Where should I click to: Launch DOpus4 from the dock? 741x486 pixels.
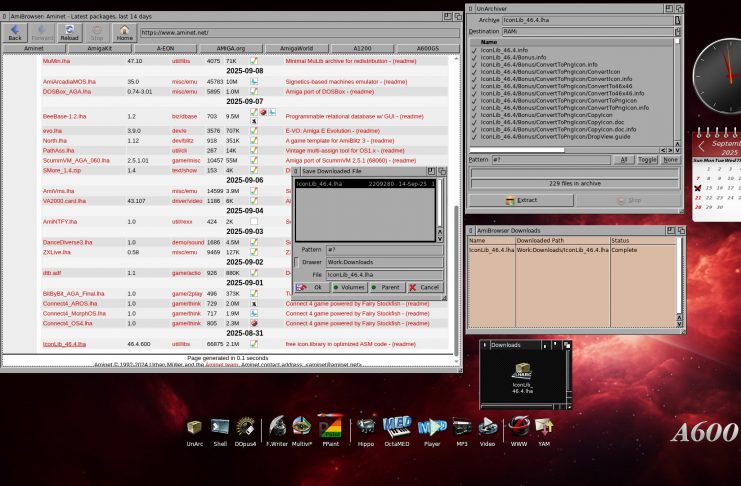[x=245, y=427]
